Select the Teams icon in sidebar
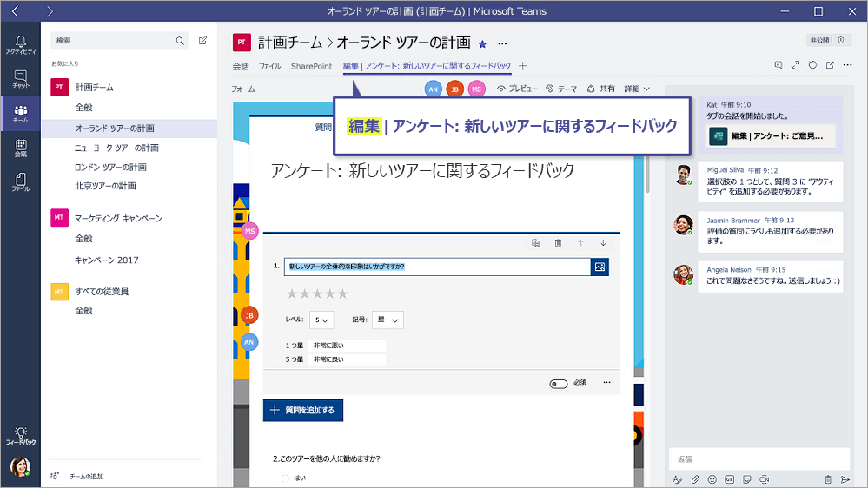The height and width of the screenshot is (488, 868). click(21, 114)
